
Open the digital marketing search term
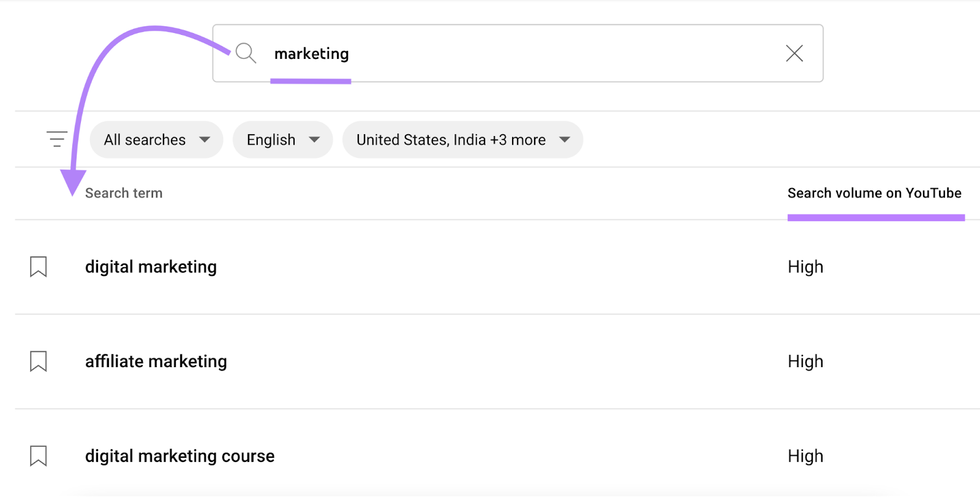tap(151, 267)
